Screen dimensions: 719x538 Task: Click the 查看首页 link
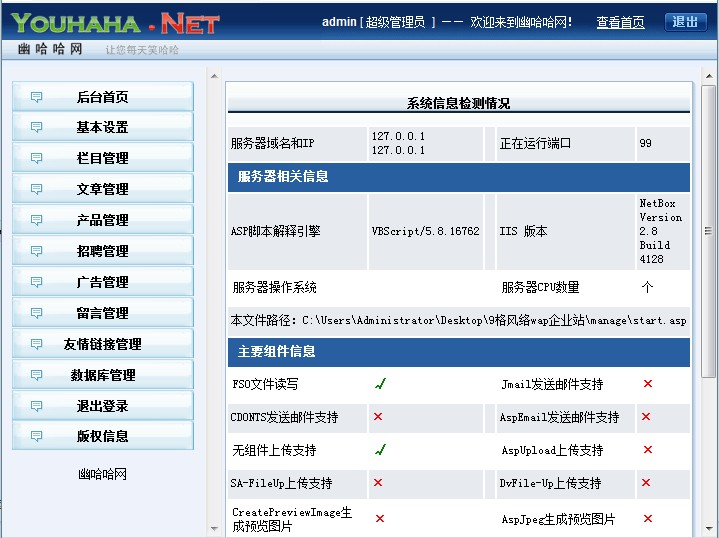click(620, 22)
